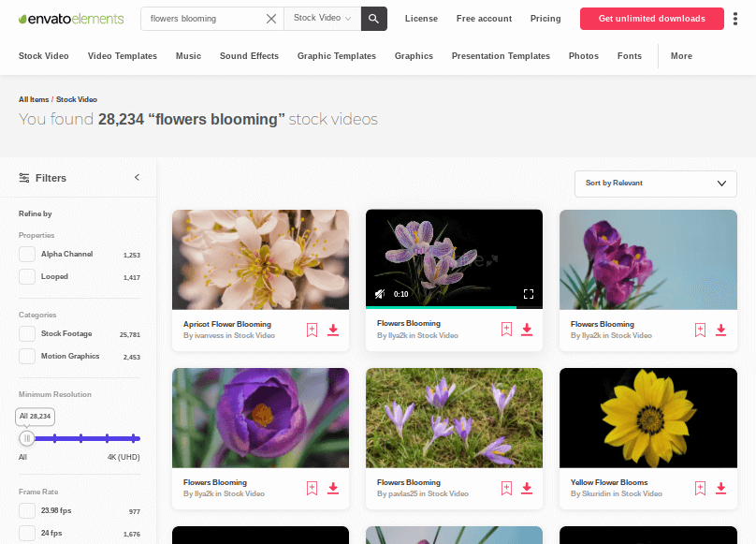Open the three-dot overflow menu
The width and height of the screenshot is (756, 544).
(735, 19)
